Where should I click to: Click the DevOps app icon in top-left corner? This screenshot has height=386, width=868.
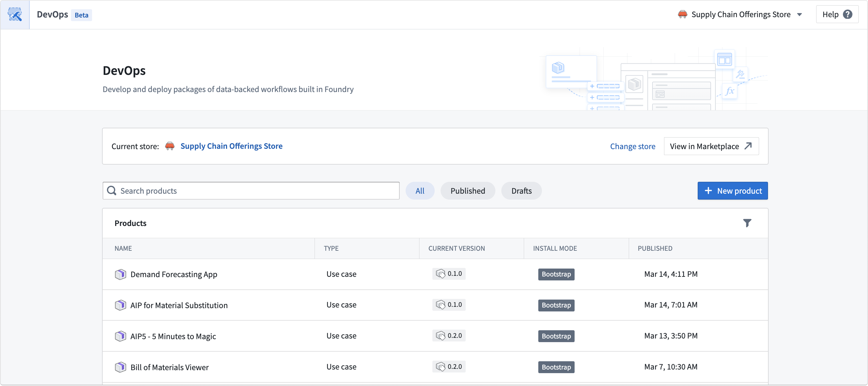(x=15, y=15)
